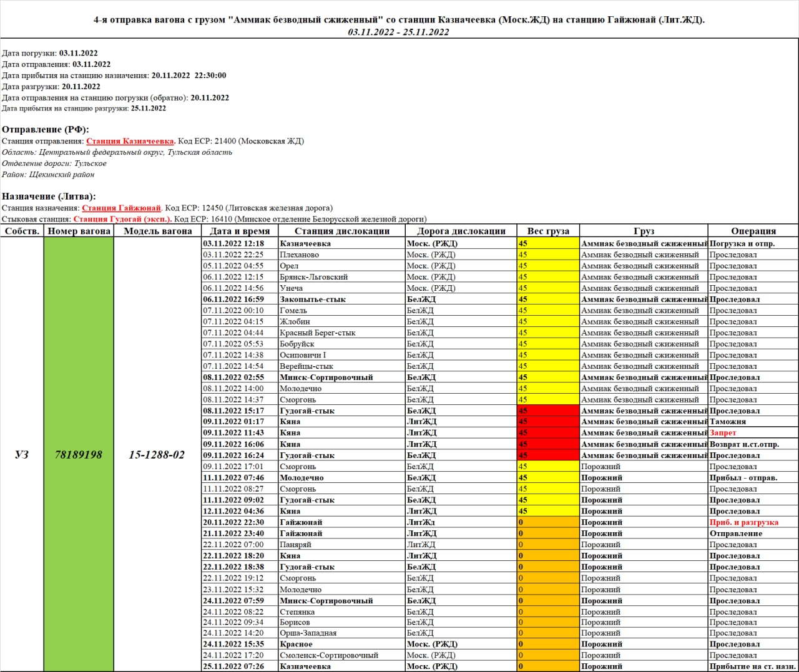Select the Собств. column header

click(22, 231)
